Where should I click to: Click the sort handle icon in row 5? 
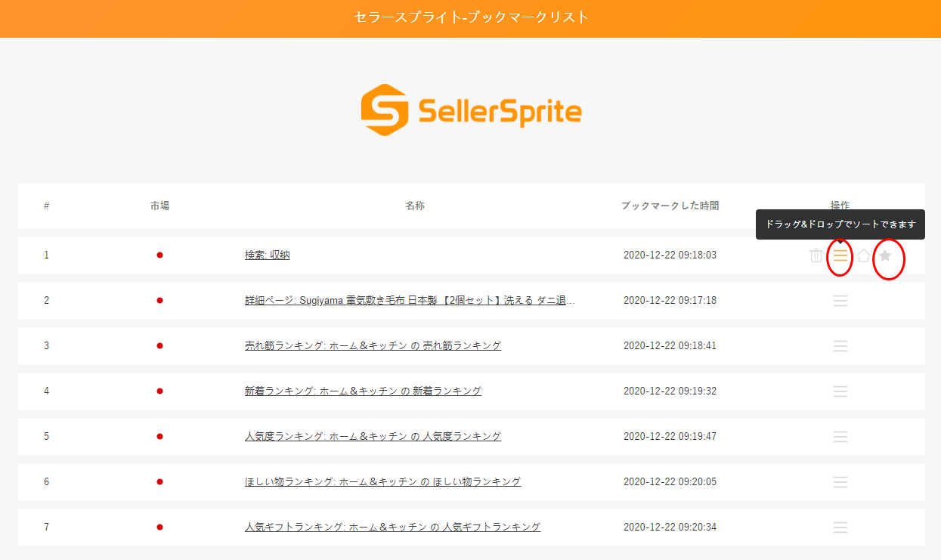point(840,437)
